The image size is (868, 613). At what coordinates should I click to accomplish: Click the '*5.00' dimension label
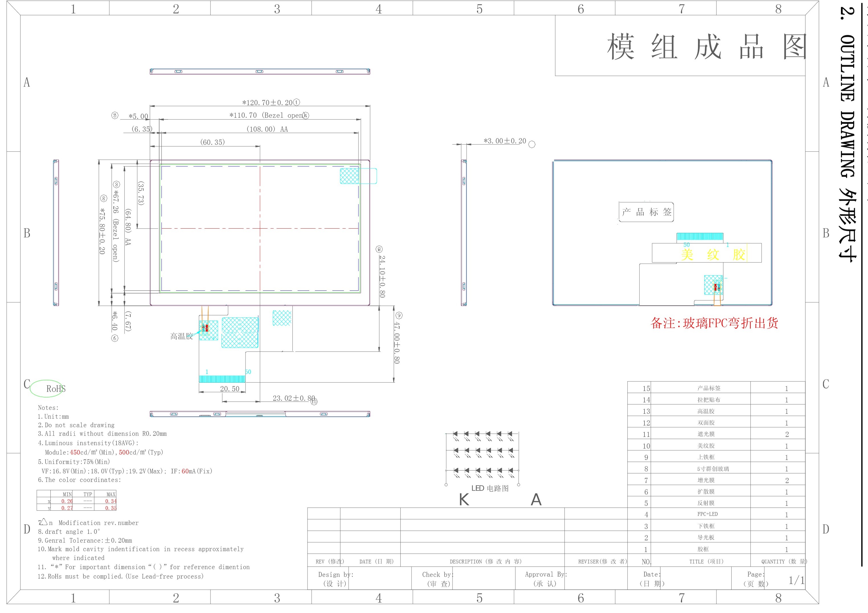(x=138, y=117)
